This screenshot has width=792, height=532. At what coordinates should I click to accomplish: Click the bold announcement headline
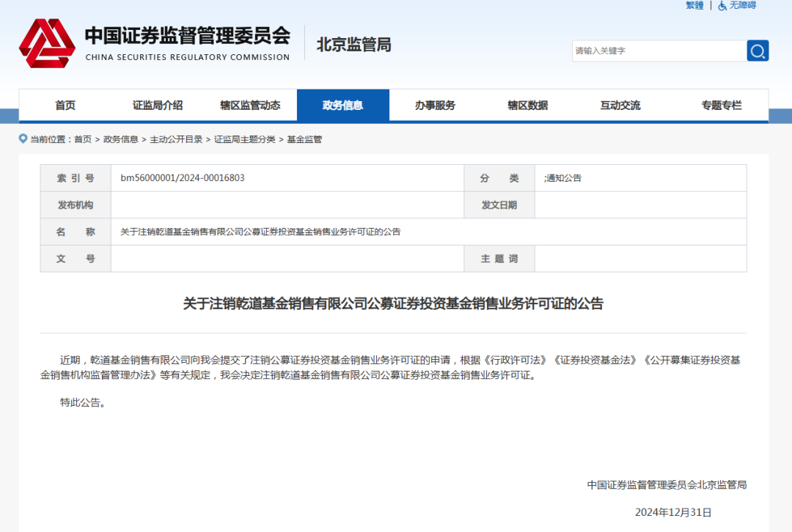coord(393,303)
